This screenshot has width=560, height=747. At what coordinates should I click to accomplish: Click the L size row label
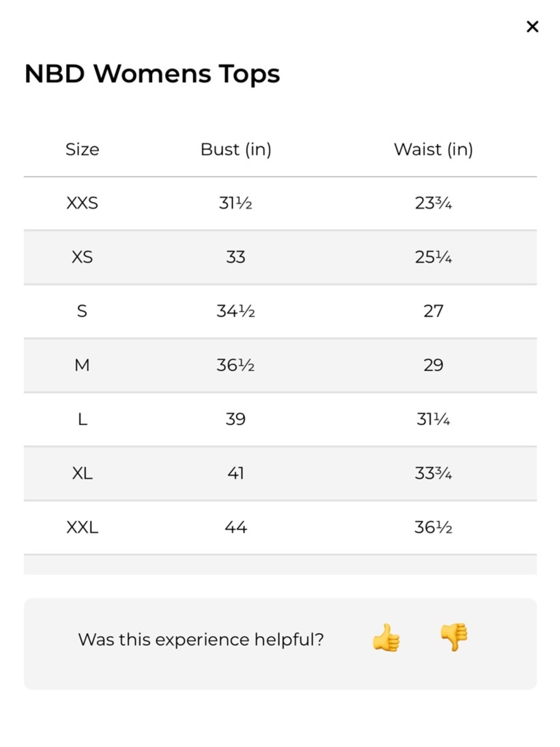[82, 419]
